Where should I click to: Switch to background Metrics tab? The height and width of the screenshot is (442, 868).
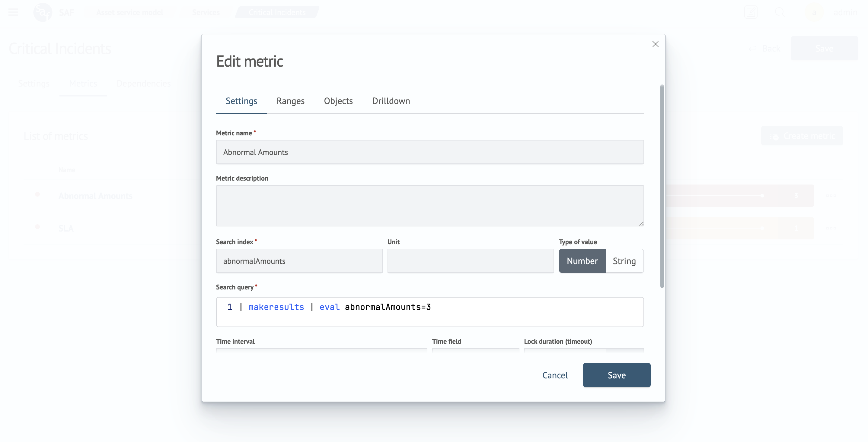click(83, 84)
